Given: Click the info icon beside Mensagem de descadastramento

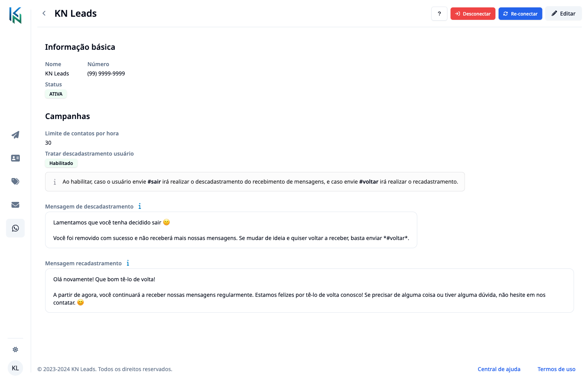Looking at the screenshot, I should (140, 206).
